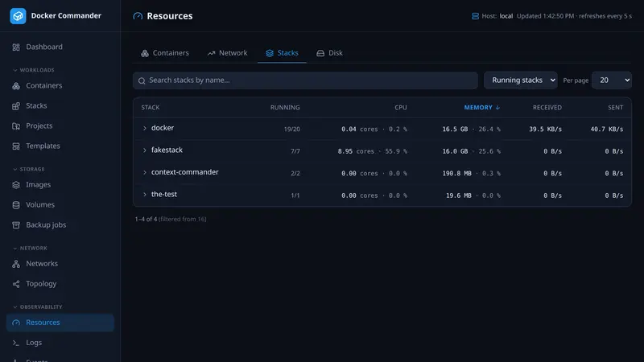
Task: Open the Topology page
Action: (x=60, y=284)
